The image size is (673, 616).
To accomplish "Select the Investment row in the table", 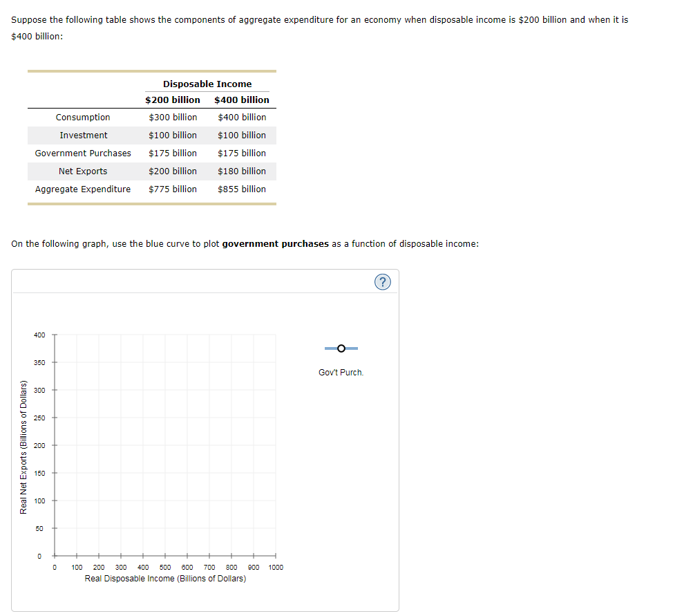I will (x=83, y=135).
